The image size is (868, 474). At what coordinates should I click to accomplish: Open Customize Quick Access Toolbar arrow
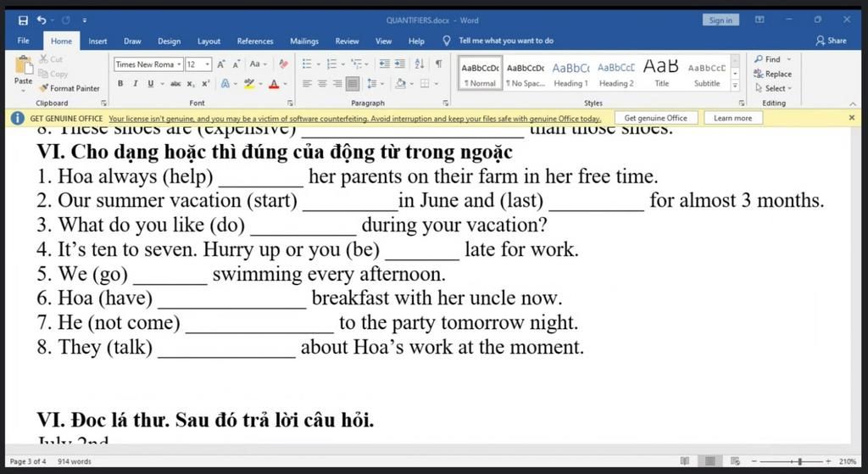click(85, 20)
